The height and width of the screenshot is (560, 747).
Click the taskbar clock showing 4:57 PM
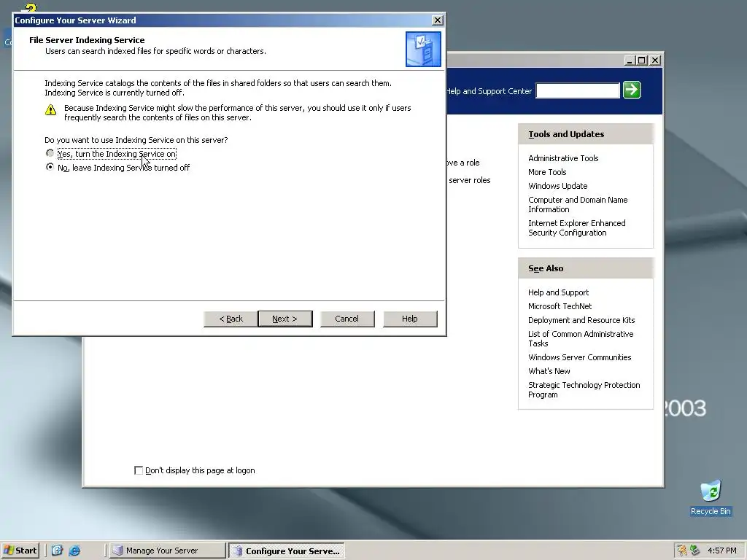[721, 551]
